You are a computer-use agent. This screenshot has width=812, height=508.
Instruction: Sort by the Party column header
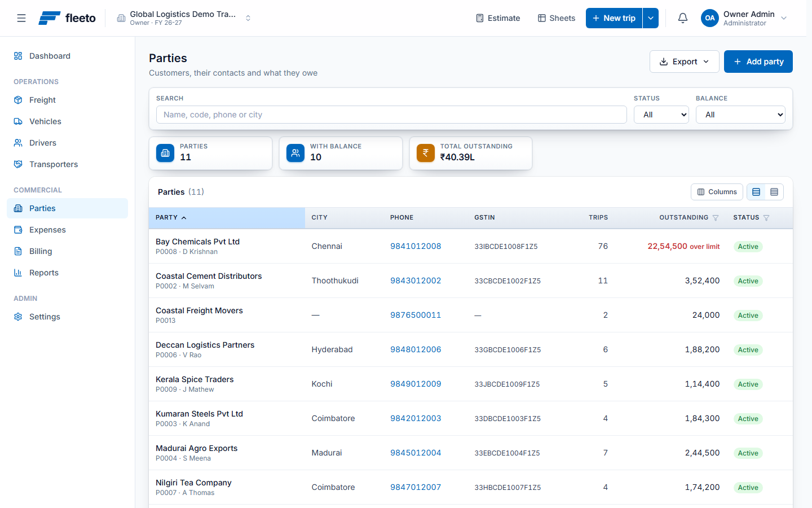click(x=227, y=217)
